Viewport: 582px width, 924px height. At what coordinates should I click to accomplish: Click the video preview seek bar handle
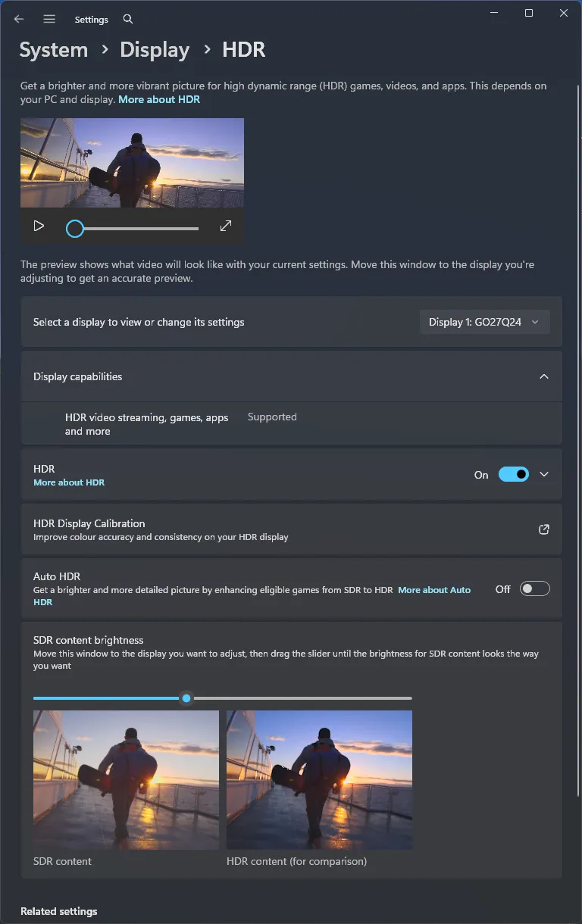[x=75, y=228]
